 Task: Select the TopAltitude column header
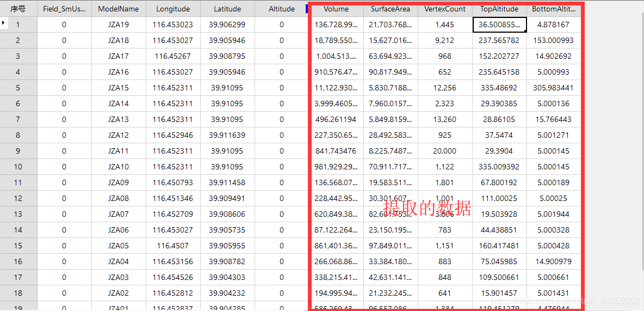499,9
